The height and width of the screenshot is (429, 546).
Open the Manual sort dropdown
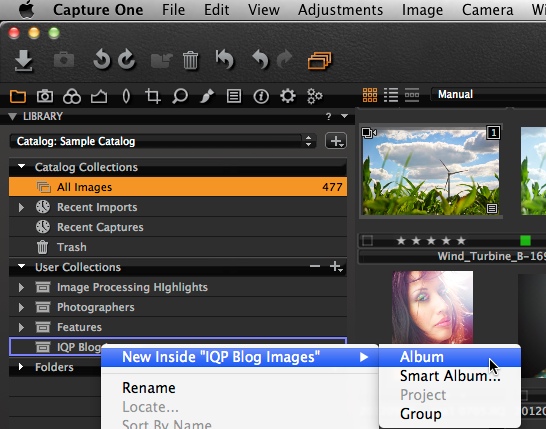pos(488,94)
